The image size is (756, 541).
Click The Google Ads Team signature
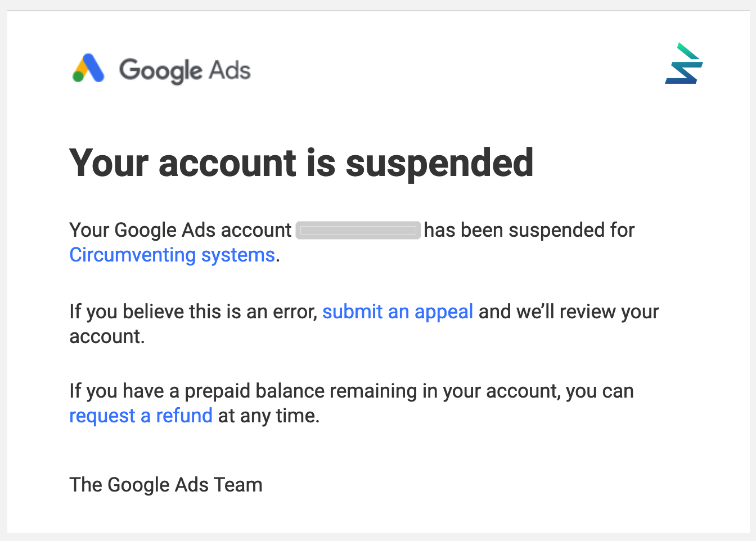[165, 485]
